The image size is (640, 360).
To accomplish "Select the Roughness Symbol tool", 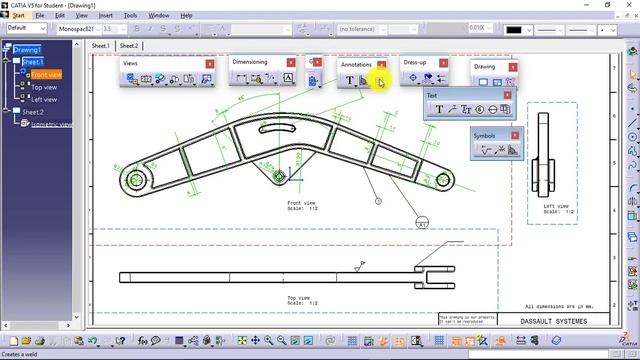I will (x=486, y=150).
